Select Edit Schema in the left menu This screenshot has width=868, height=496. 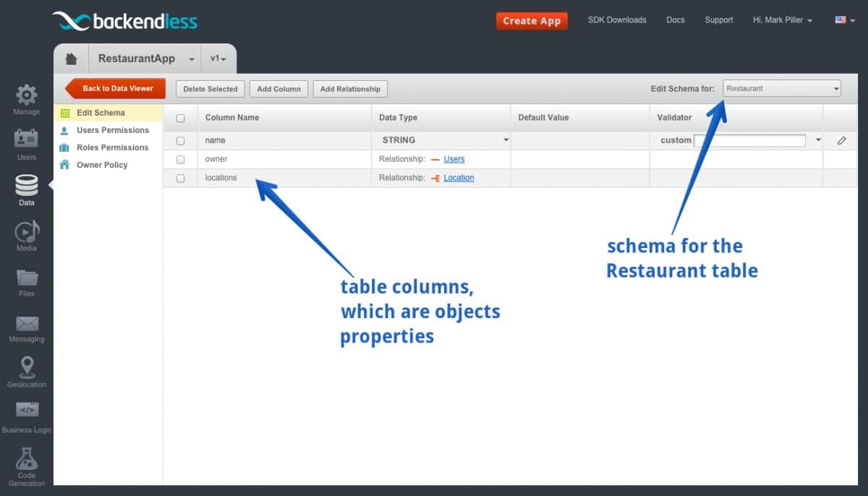(x=101, y=113)
